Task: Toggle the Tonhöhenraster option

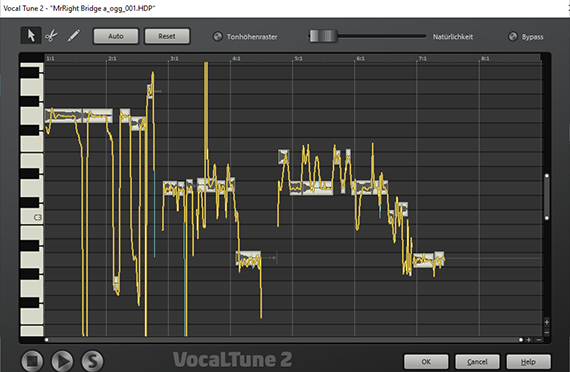Action: pos(217,36)
